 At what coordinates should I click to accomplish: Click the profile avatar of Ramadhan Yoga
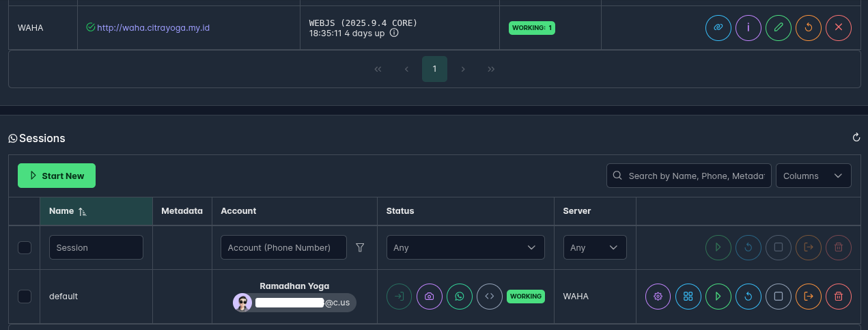coord(242,303)
